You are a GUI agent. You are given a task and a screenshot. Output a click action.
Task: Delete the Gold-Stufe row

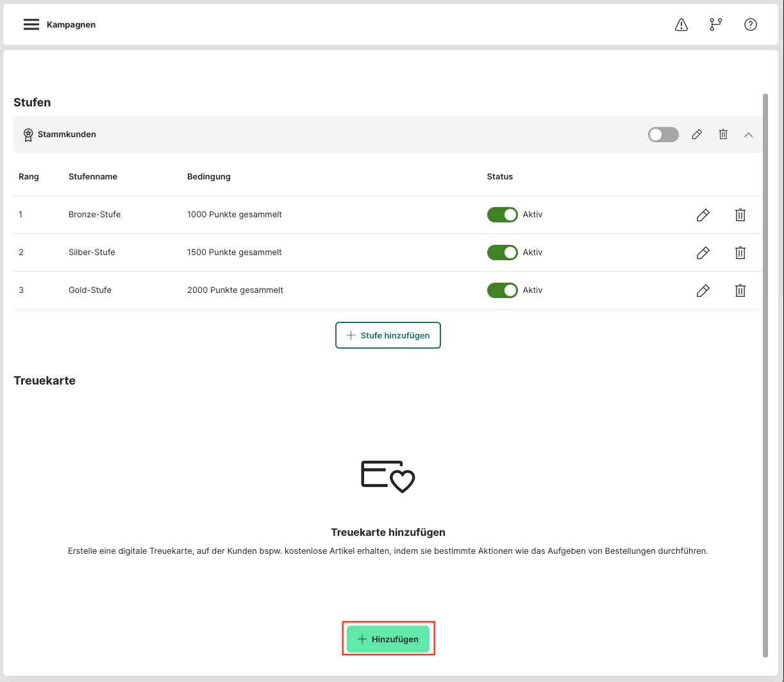pyautogui.click(x=740, y=290)
